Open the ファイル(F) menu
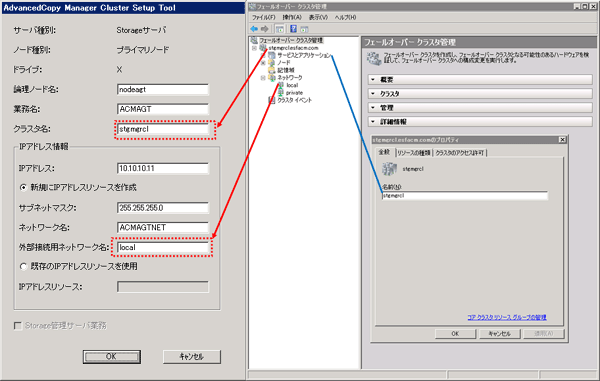Image resolution: width=600 pixels, height=381 pixels. coord(264,17)
